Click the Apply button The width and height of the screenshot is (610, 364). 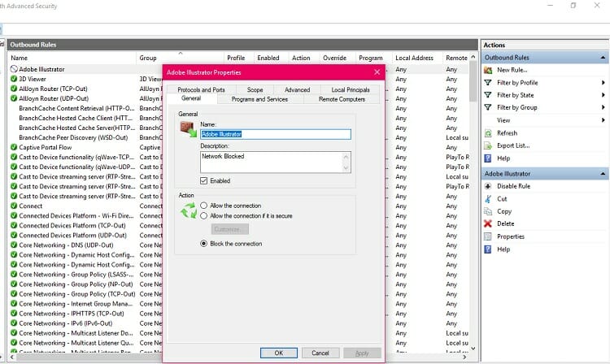(362, 353)
